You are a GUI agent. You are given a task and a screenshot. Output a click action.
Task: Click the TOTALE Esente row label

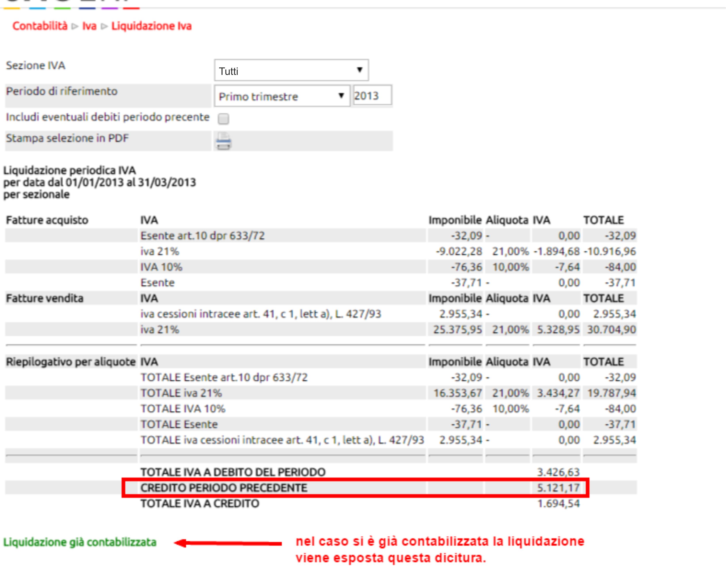(179, 424)
